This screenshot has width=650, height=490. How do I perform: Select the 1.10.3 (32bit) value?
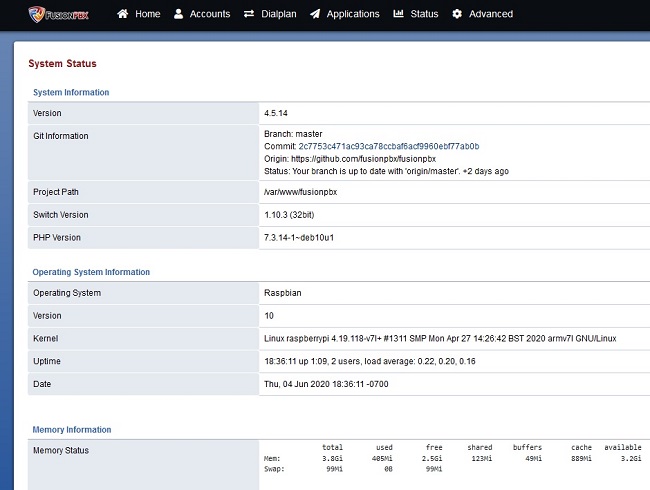point(289,215)
